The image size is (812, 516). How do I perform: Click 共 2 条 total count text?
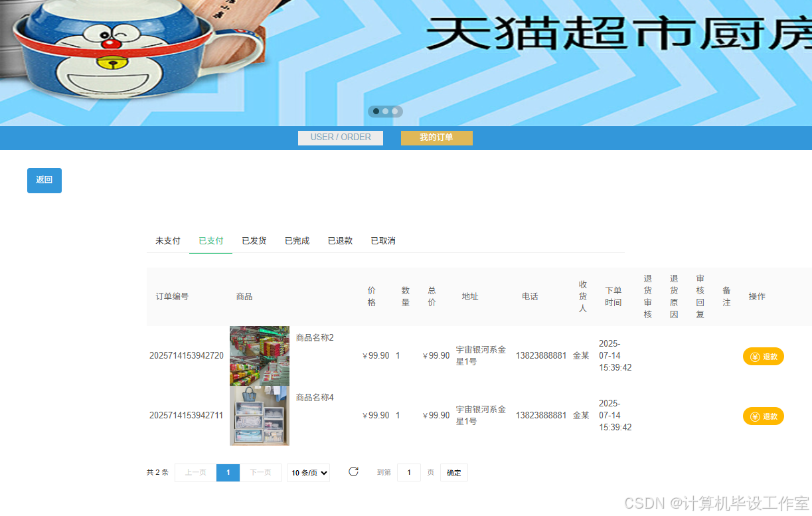(157, 473)
